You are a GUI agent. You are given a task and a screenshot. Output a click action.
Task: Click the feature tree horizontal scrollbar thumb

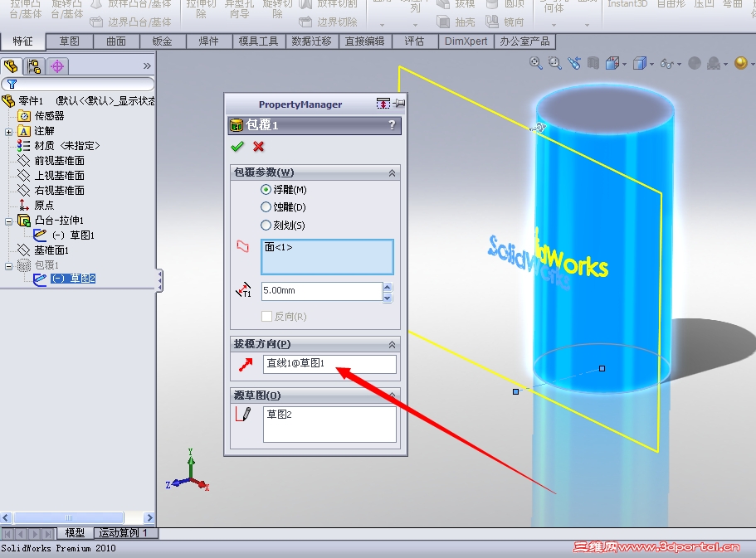[69, 518]
